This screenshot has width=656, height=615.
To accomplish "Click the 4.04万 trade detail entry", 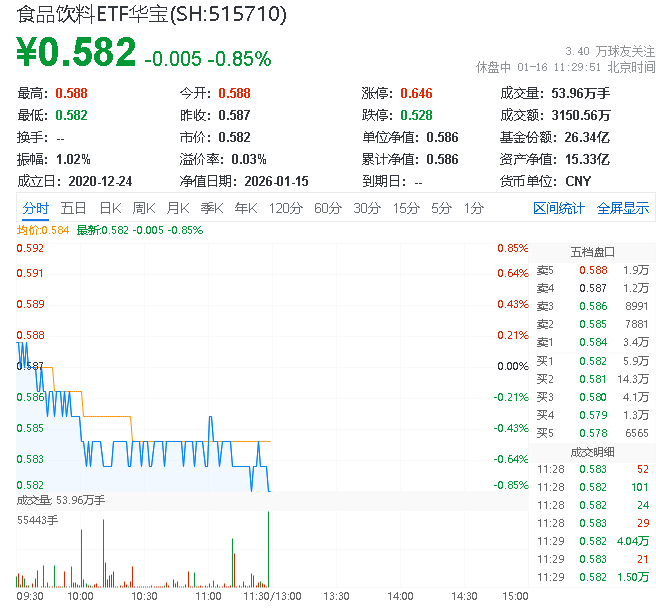I will click(x=632, y=540).
